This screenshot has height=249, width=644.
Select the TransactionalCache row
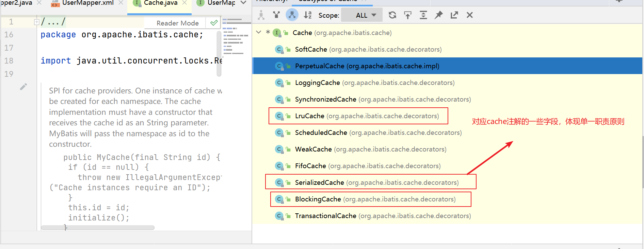tap(447, 216)
